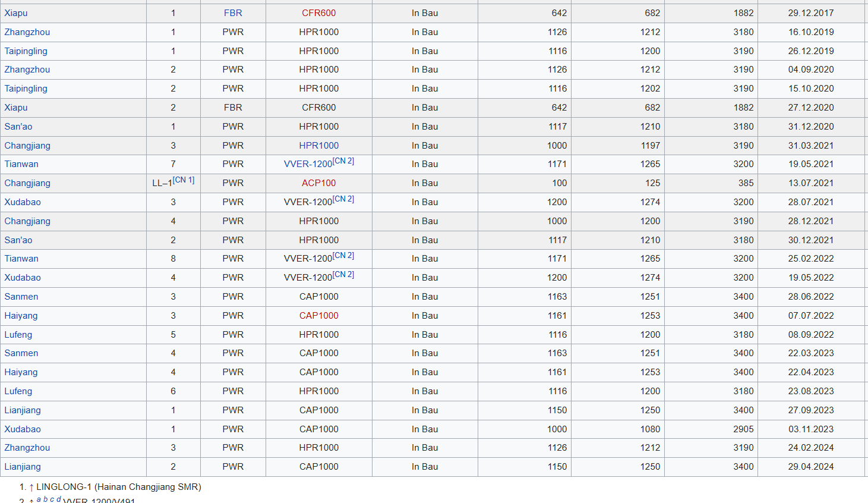This screenshot has height=503, width=868.
Task: Jump to footnote CN 2 from the Tianwan 7 row
Action: click(x=343, y=161)
